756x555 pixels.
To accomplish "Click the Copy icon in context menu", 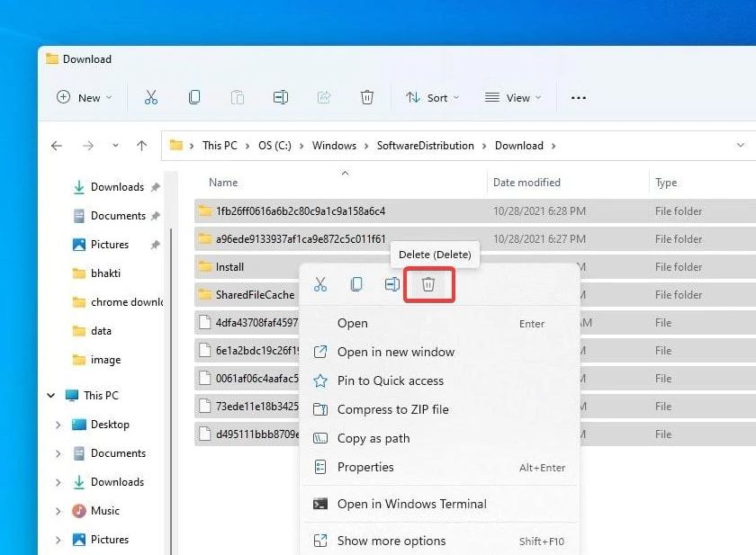I will (x=356, y=284).
